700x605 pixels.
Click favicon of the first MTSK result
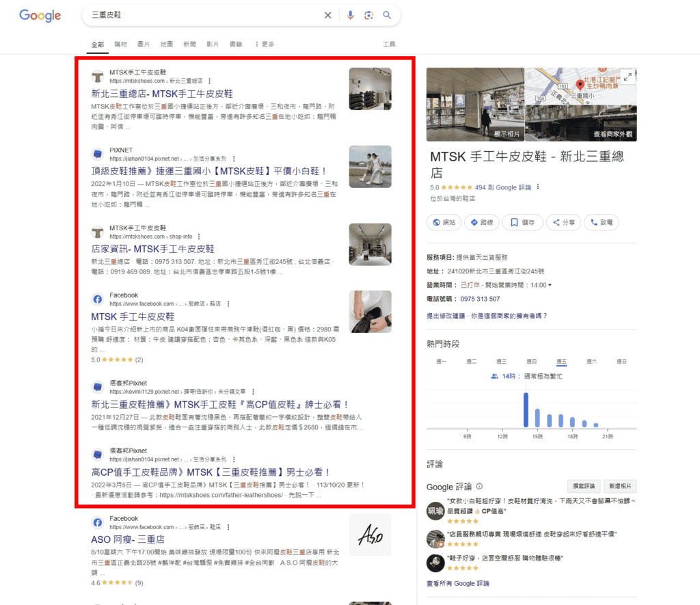point(97,77)
